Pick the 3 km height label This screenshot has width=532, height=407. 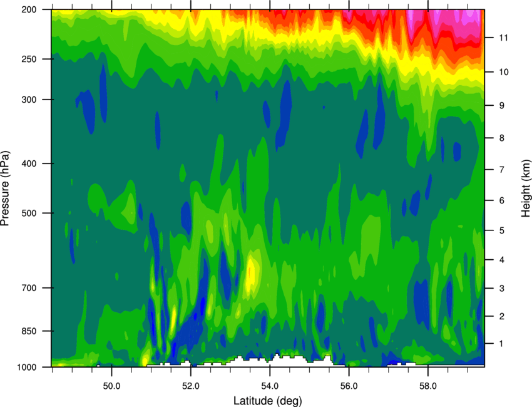coord(502,288)
